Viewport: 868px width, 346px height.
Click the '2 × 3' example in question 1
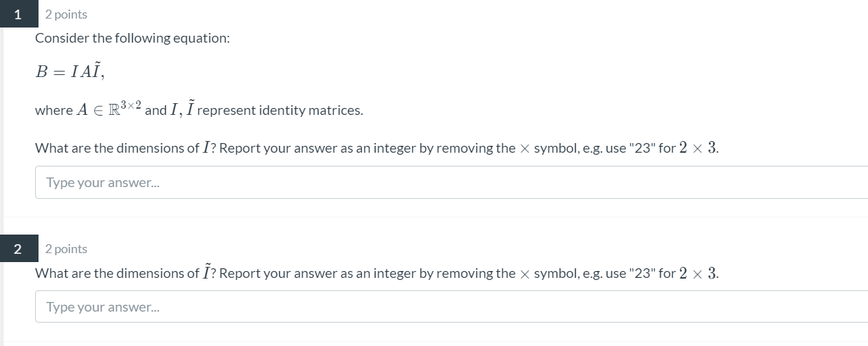699,148
